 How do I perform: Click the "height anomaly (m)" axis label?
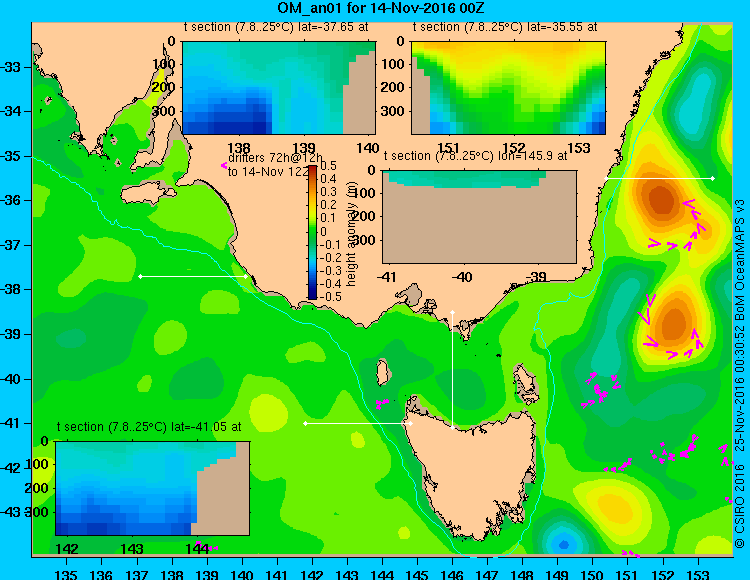pos(351,236)
